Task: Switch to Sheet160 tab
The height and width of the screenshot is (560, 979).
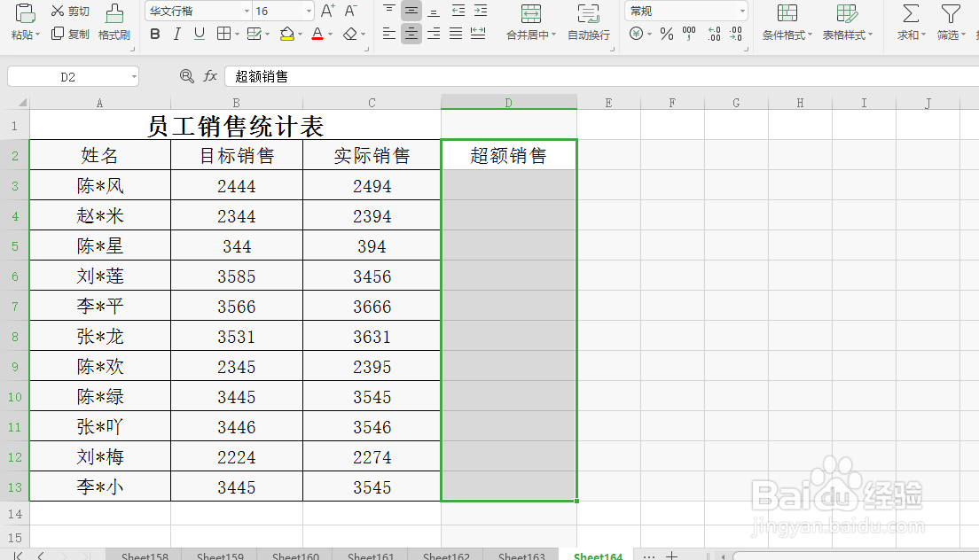Action: pyautogui.click(x=295, y=555)
